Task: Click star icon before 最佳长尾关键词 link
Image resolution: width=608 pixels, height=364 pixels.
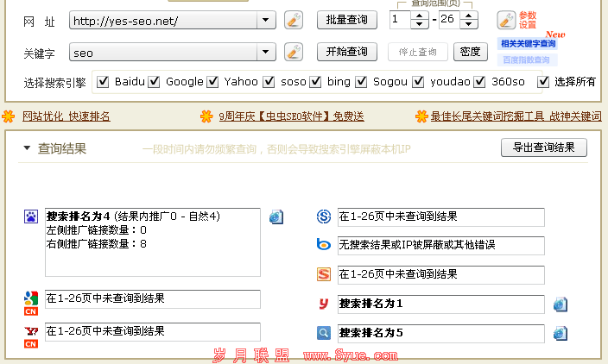Action: pyautogui.click(x=421, y=116)
